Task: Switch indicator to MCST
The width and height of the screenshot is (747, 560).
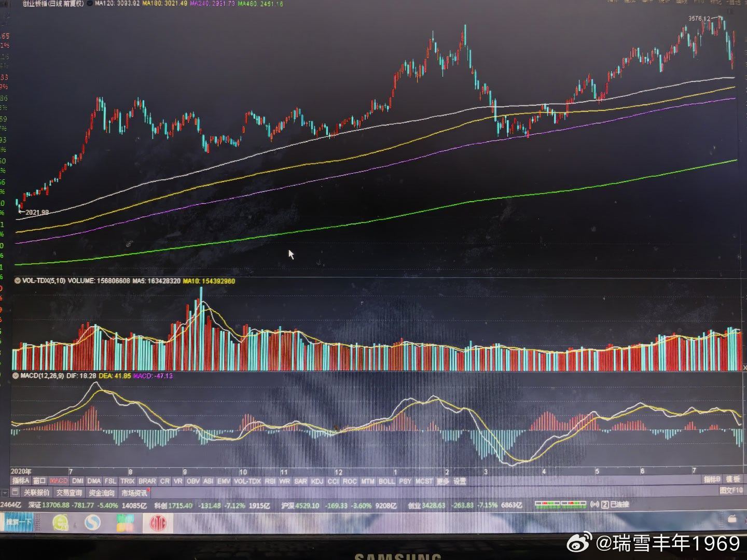Action: point(424,481)
